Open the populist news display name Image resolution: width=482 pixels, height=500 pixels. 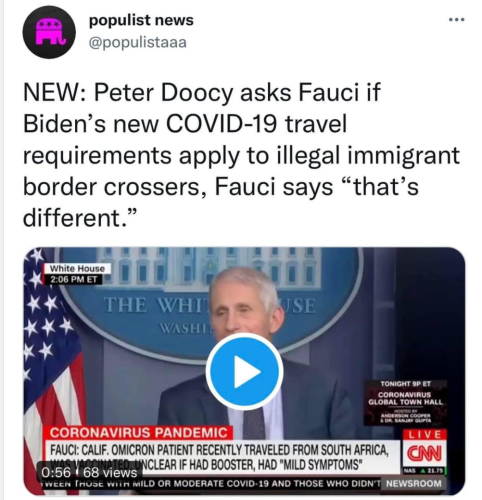point(141,20)
